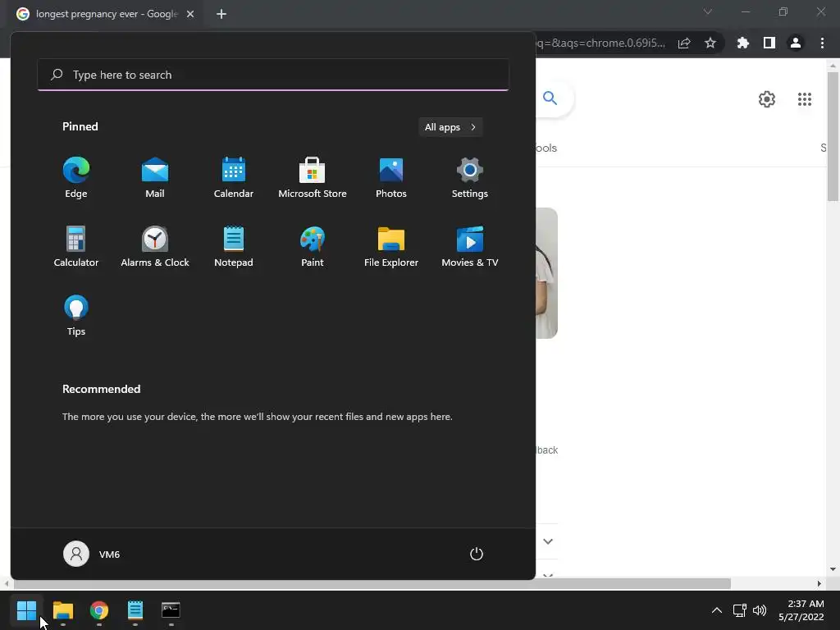Show hidden system tray icons

pyautogui.click(x=717, y=610)
